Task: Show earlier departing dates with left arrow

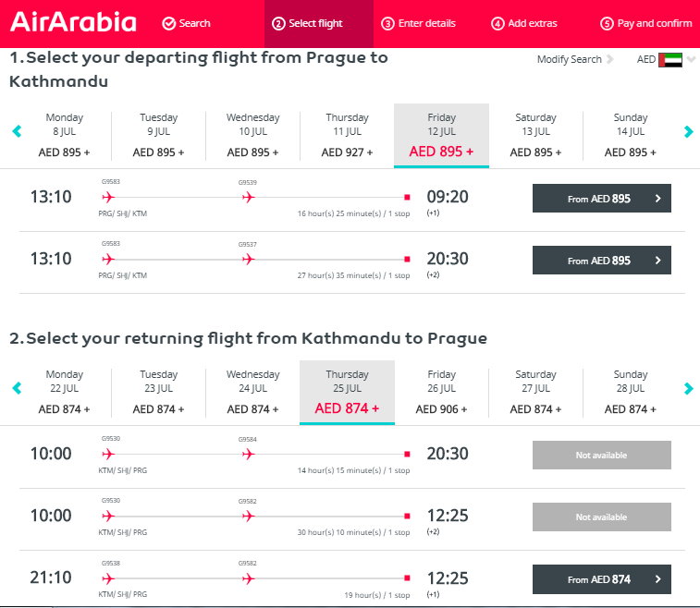Action: [17, 131]
